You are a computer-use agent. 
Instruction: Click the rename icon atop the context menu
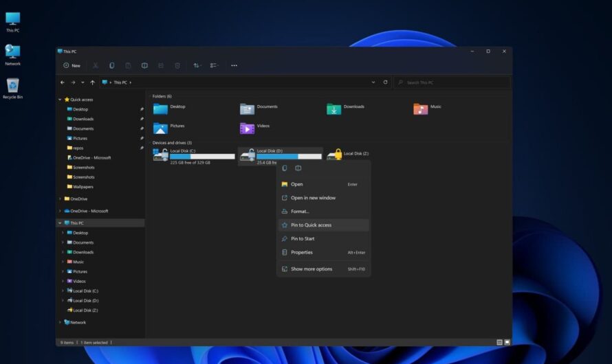[x=298, y=168]
